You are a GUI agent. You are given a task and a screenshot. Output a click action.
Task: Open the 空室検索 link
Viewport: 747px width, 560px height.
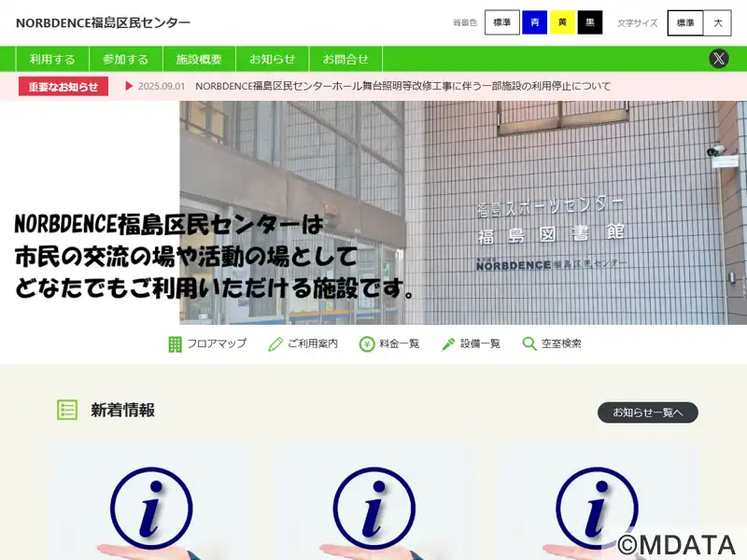click(x=561, y=343)
